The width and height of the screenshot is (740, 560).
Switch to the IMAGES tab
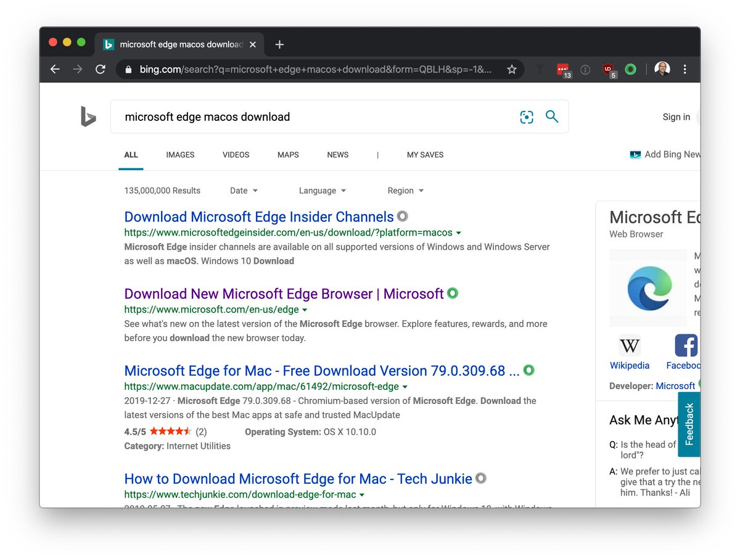180,155
